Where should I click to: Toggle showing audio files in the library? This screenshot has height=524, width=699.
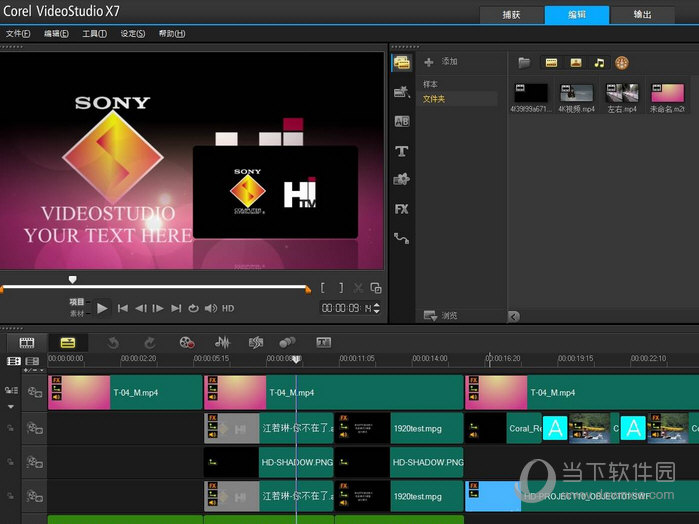(599, 63)
